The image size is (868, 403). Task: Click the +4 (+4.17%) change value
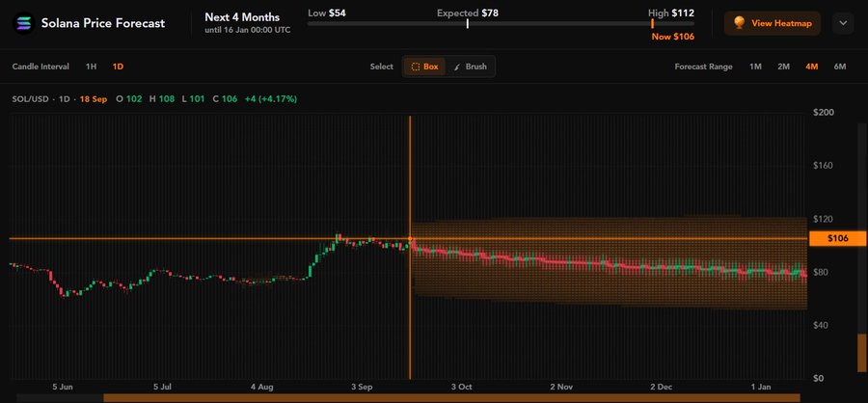[271, 99]
